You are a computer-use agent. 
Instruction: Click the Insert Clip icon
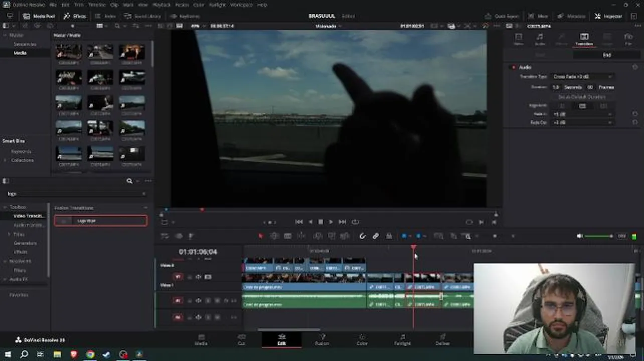tap(318, 236)
